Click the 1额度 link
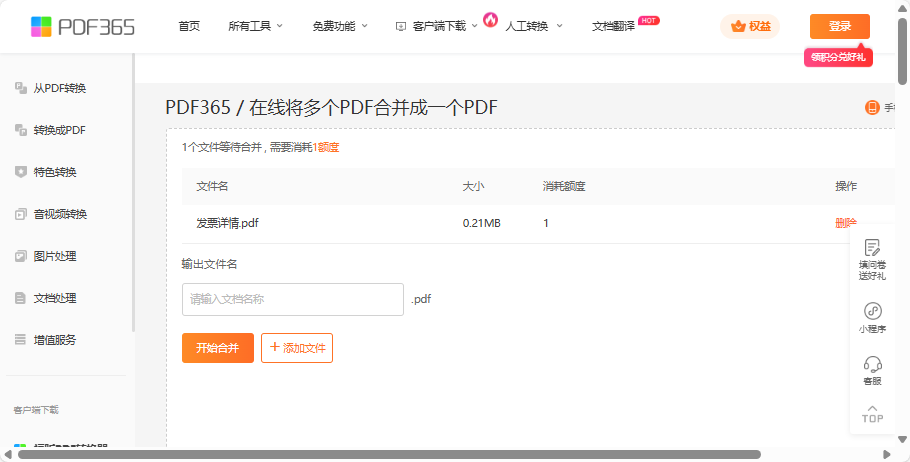The image size is (910, 462). tap(326, 147)
